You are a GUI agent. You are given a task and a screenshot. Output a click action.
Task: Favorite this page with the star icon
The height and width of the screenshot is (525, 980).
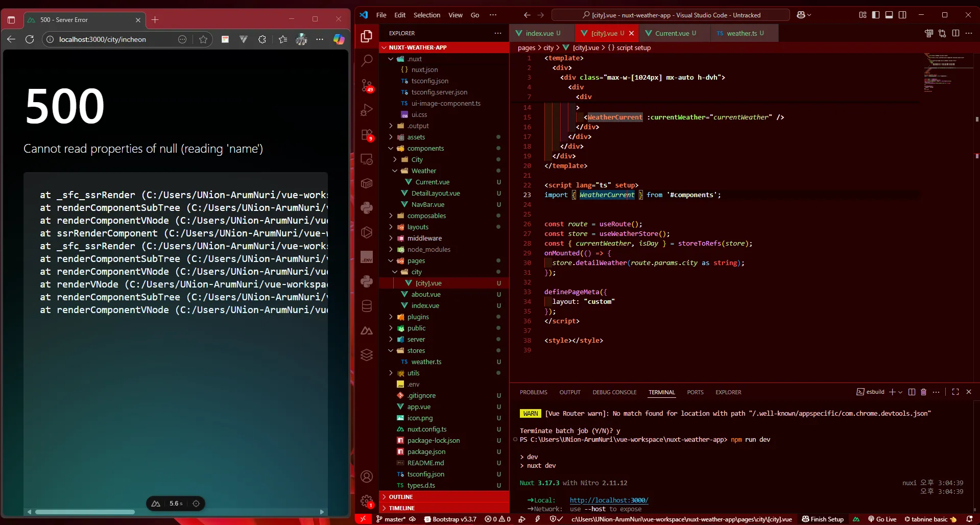pyautogui.click(x=203, y=39)
